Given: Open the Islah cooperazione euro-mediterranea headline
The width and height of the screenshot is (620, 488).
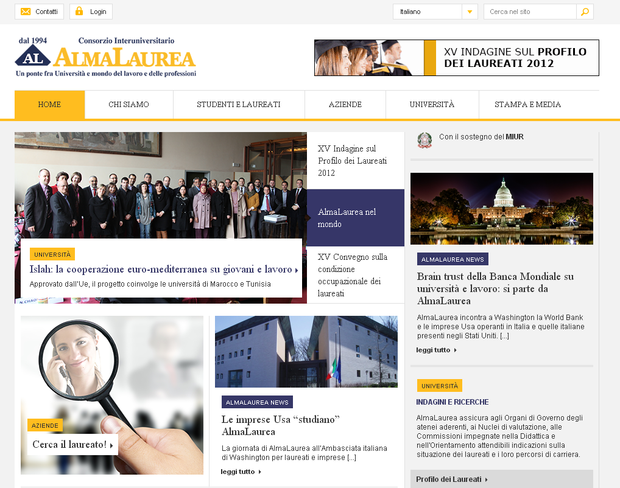Looking at the screenshot, I should pos(163,269).
